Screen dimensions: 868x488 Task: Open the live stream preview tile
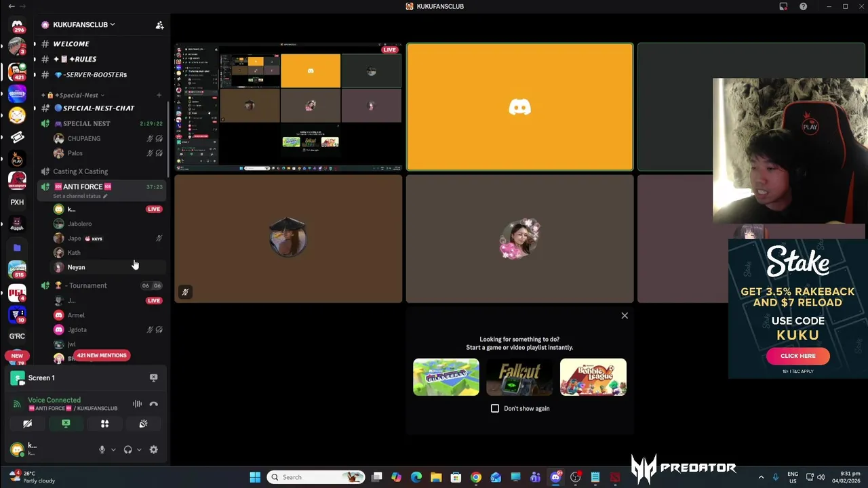(x=288, y=106)
